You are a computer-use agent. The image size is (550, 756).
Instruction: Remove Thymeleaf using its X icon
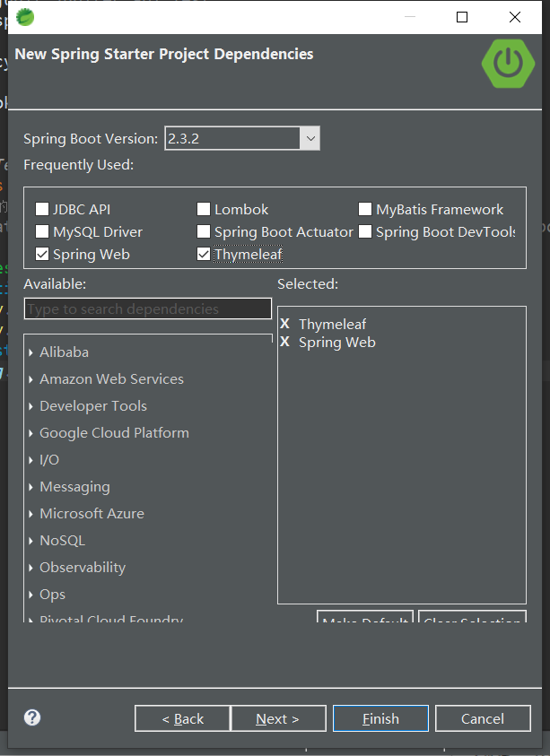pyautogui.click(x=284, y=324)
